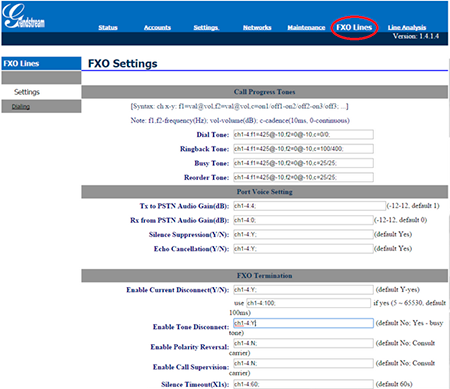
Task: Click the Grandstream logo
Action: click(x=23, y=17)
